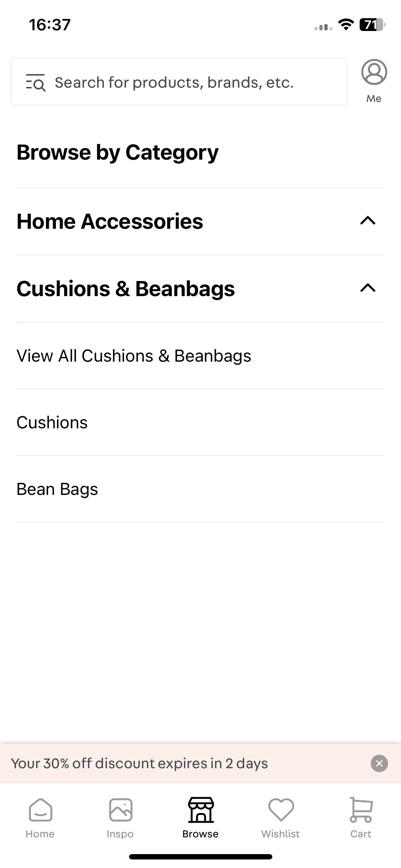This screenshot has height=868, width=401.
Task: Select the Browse store icon
Action: pyautogui.click(x=201, y=810)
